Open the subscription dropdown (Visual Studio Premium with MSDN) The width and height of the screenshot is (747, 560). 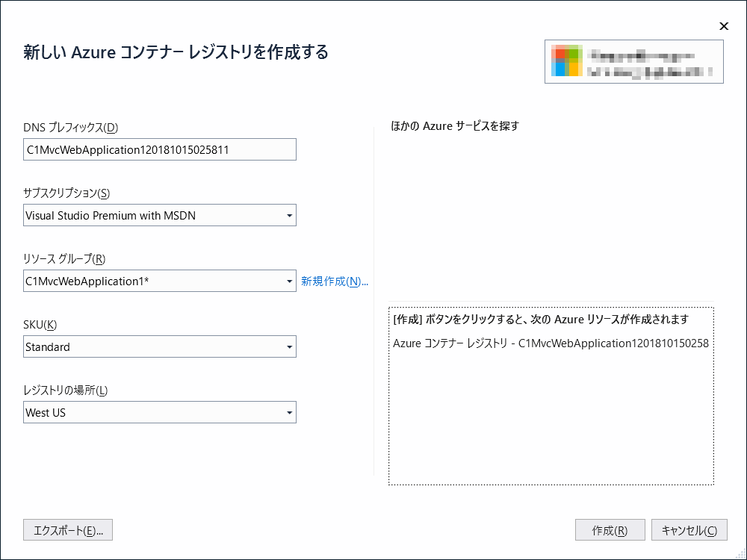coord(160,215)
